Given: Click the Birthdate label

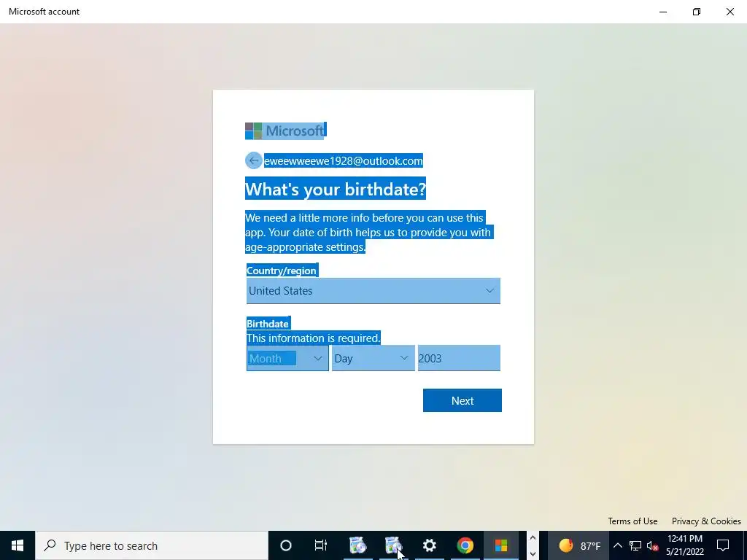Looking at the screenshot, I should click(267, 324).
